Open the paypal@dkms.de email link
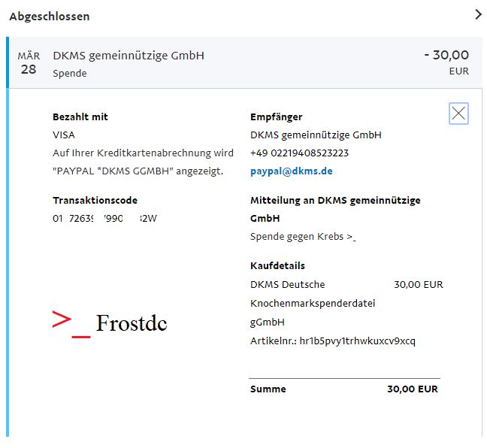Screen dimensions: 487x448 292,171
